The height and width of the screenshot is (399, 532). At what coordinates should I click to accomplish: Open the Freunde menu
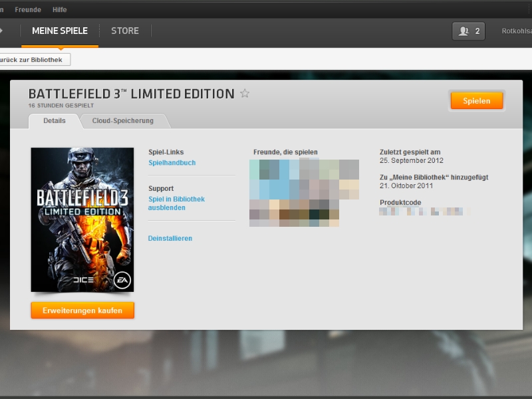pos(28,9)
